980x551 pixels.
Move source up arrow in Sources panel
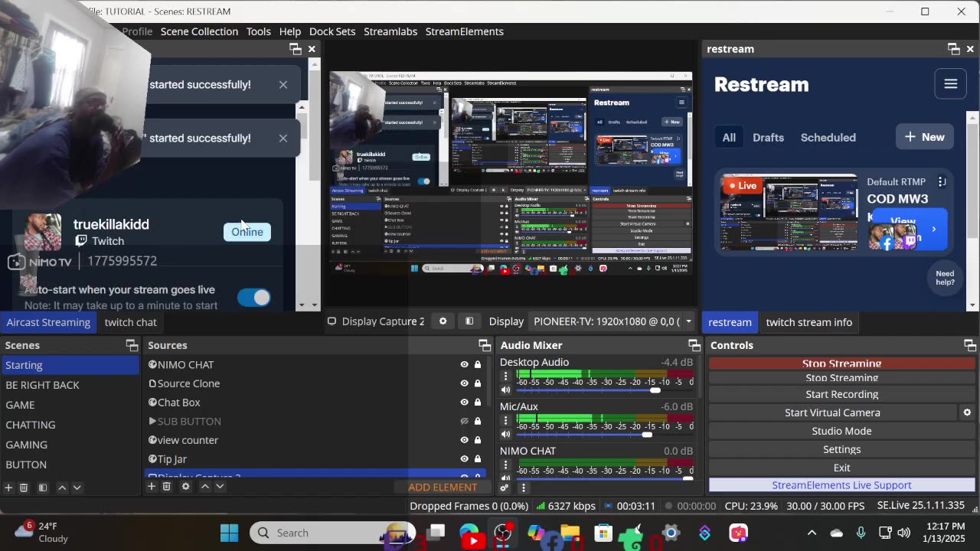pyautogui.click(x=204, y=487)
